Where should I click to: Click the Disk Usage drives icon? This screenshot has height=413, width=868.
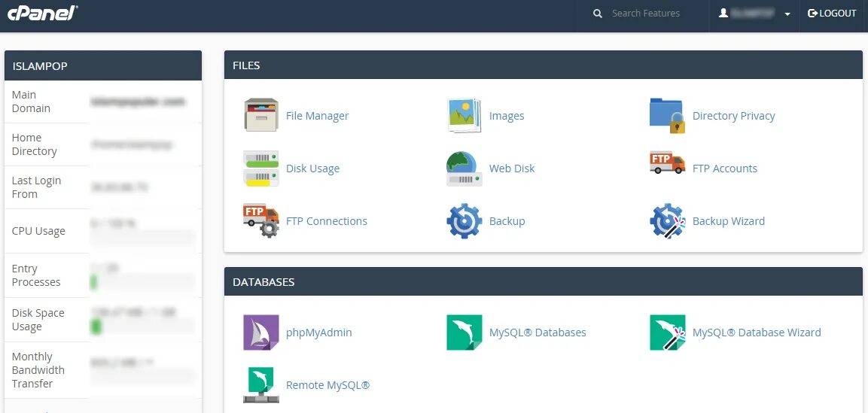(x=261, y=168)
